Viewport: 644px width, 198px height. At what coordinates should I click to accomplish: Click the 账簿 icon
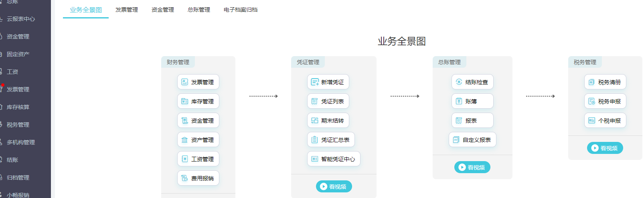459,101
